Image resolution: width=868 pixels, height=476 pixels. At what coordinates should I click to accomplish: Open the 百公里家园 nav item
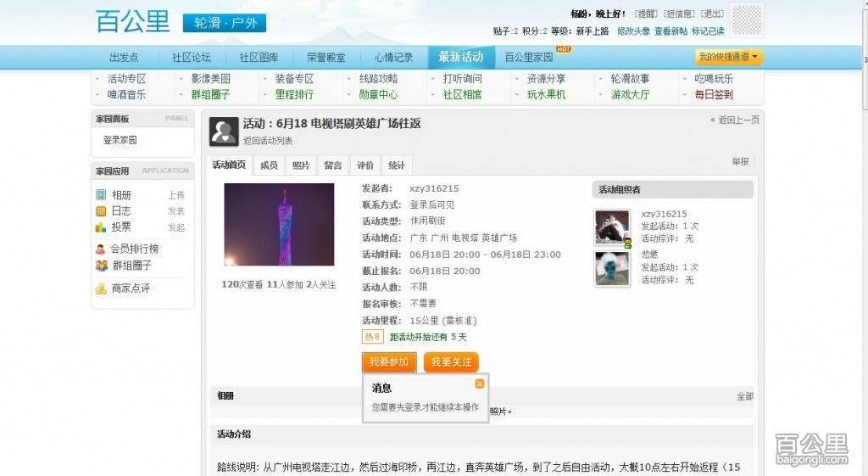pos(529,57)
